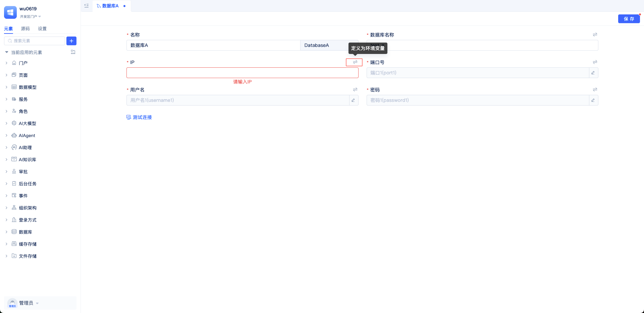Click the AIAgent robot icon
This screenshot has height=313, width=644.
[x=14, y=135]
